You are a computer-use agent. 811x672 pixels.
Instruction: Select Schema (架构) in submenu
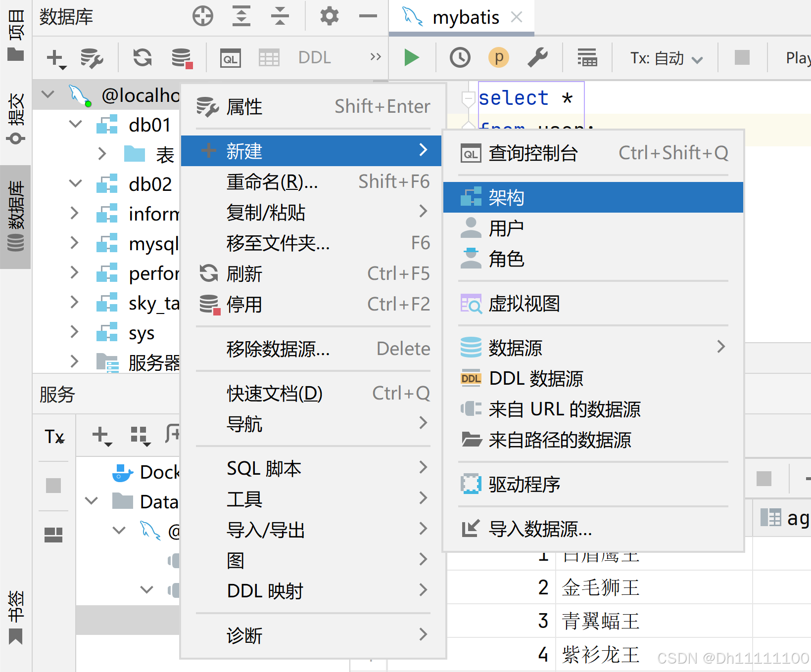[593, 197]
